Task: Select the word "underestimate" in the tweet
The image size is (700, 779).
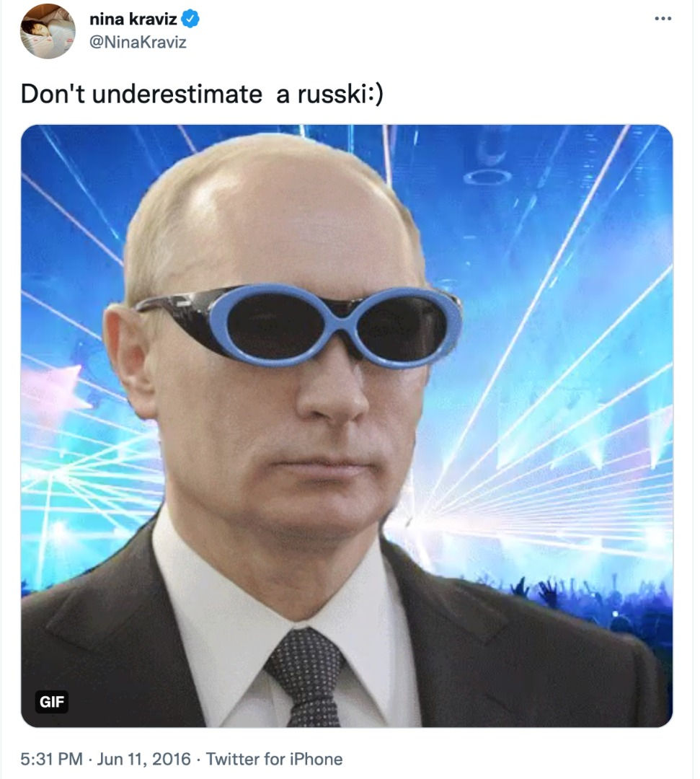Action: (x=177, y=93)
